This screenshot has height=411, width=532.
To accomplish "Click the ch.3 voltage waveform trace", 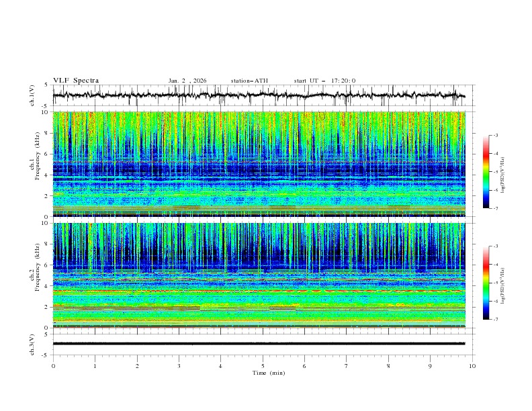I will (259, 344).
